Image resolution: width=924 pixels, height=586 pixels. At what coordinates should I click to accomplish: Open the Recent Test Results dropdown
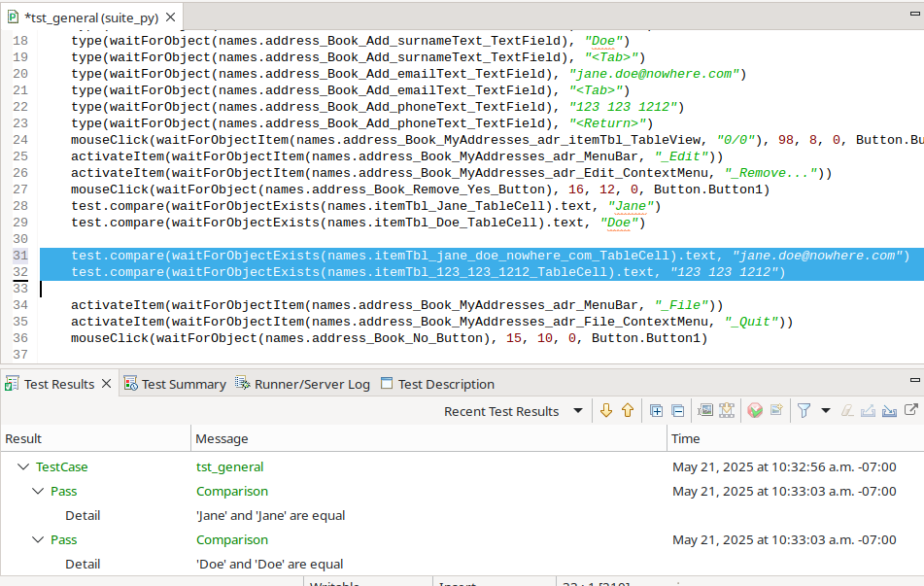[578, 411]
